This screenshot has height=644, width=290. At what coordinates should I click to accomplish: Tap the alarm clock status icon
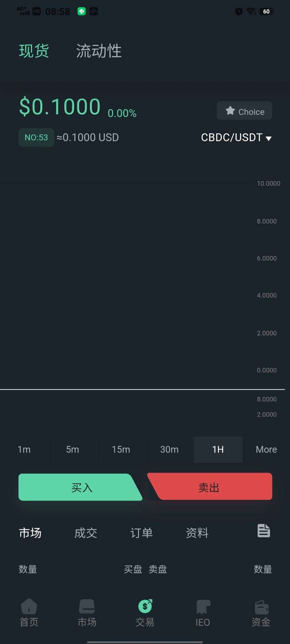[239, 11]
